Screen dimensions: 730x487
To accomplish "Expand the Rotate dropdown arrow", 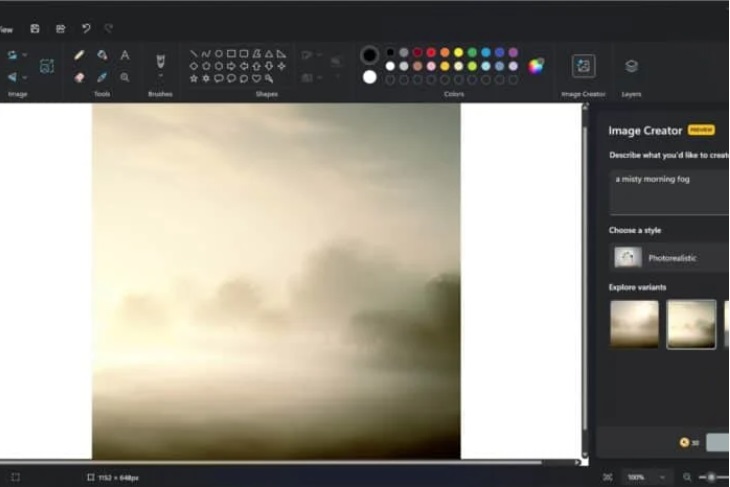I will 25,55.
